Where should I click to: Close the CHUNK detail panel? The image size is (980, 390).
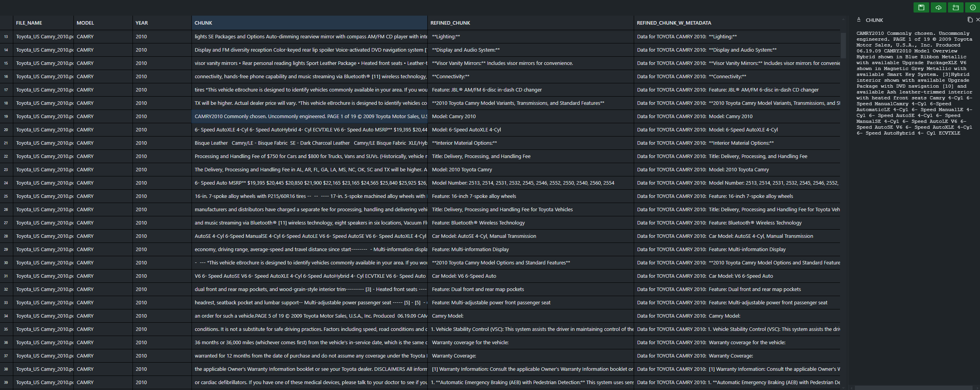[977, 20]
